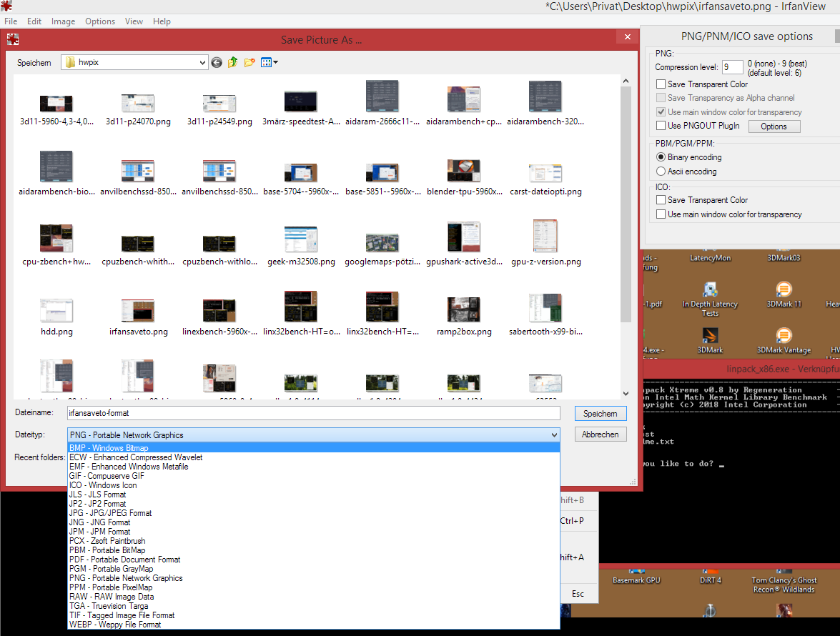This screenshot has height=636, width=840.
Task: Open dropdown arrow beside view menu icon
Action: point(276,63)
